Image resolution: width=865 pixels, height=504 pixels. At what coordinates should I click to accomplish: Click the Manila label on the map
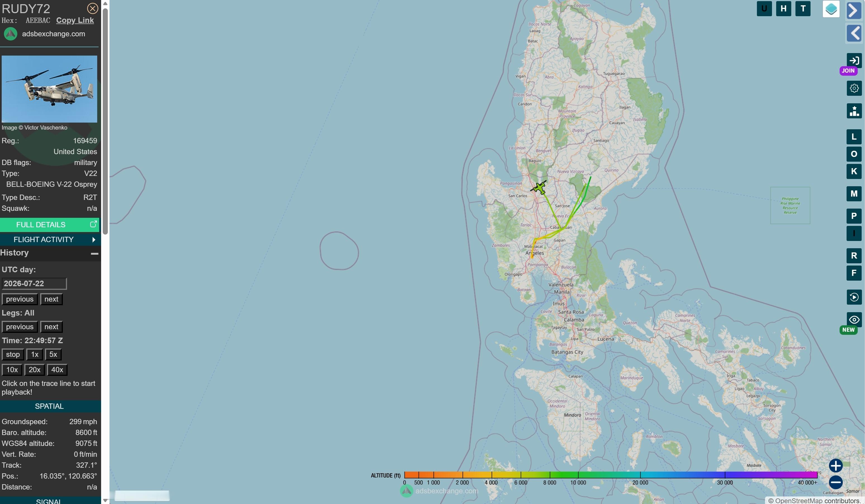coord(562,292)
